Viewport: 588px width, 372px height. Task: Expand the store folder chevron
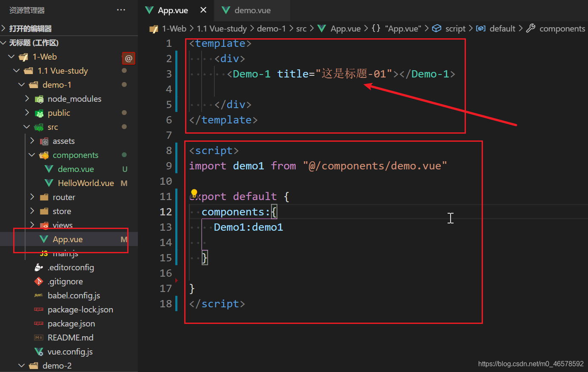32,211
